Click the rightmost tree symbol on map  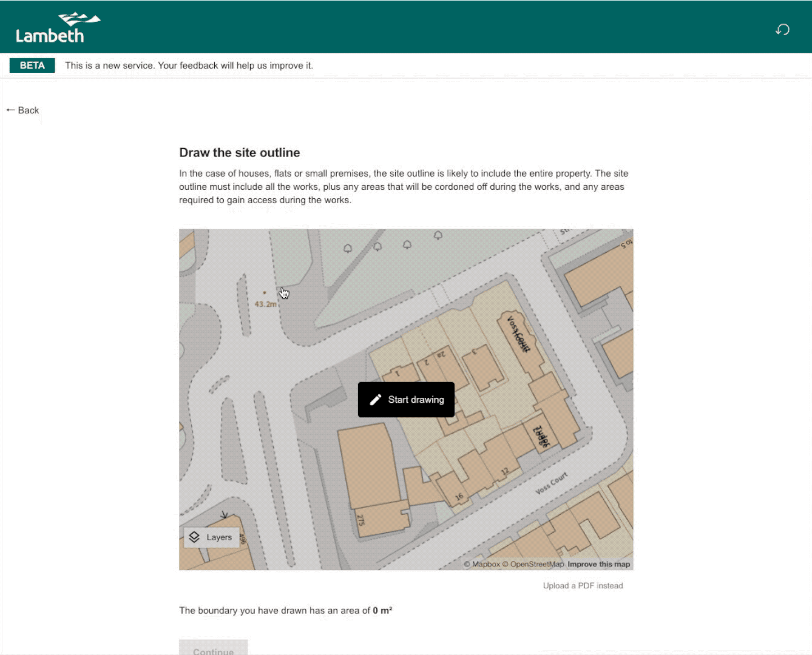point(438,235)
